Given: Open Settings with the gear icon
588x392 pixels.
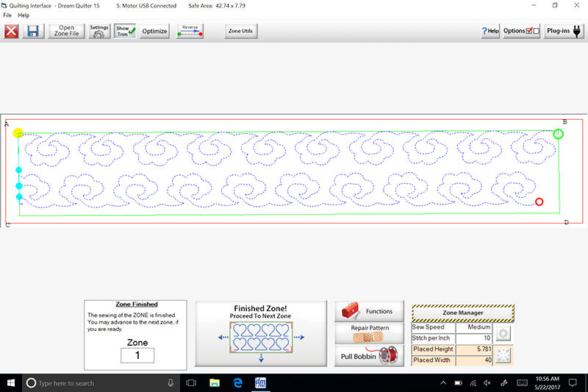Looking at the screenshot, I should (x=99, y=32).
